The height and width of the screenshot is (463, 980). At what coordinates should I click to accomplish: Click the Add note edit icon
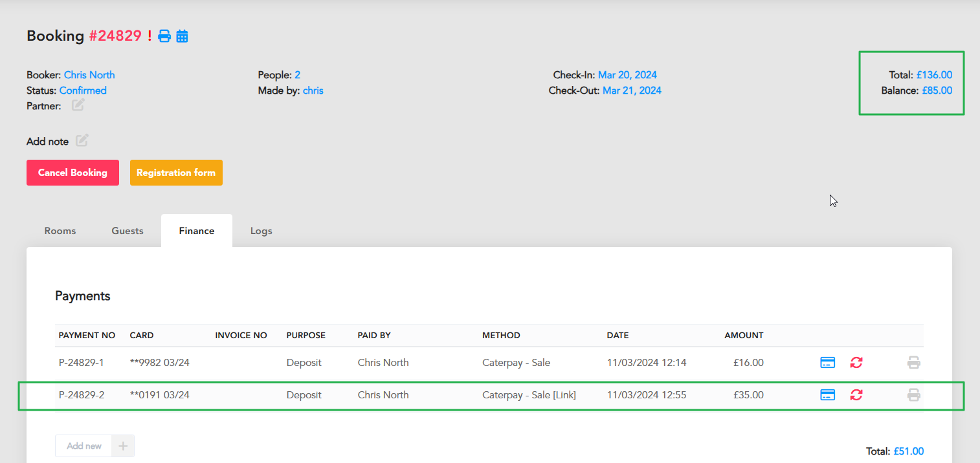(82, 140)
